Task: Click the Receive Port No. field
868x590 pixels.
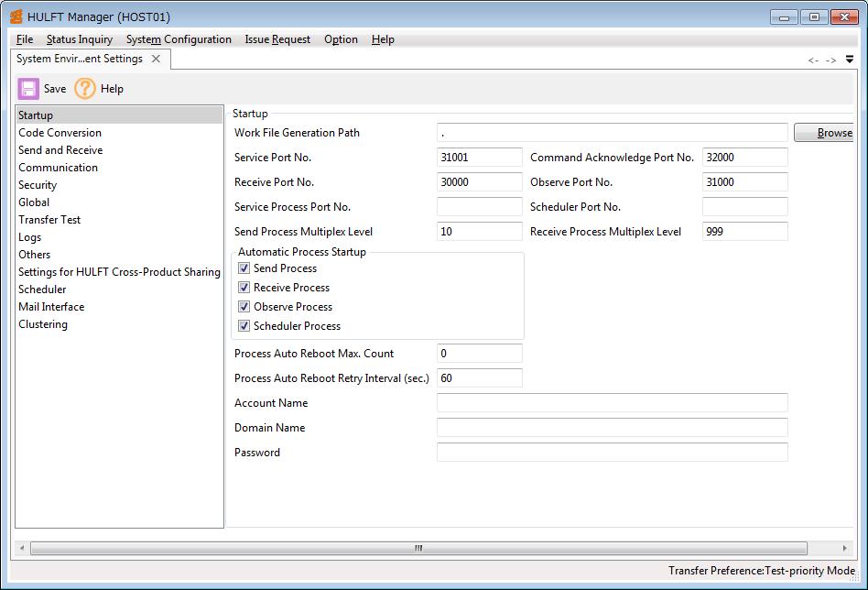Action: [x=480, y=182]
